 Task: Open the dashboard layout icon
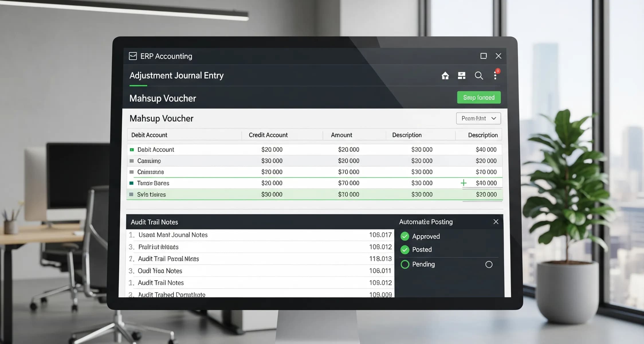coord(462,76)
